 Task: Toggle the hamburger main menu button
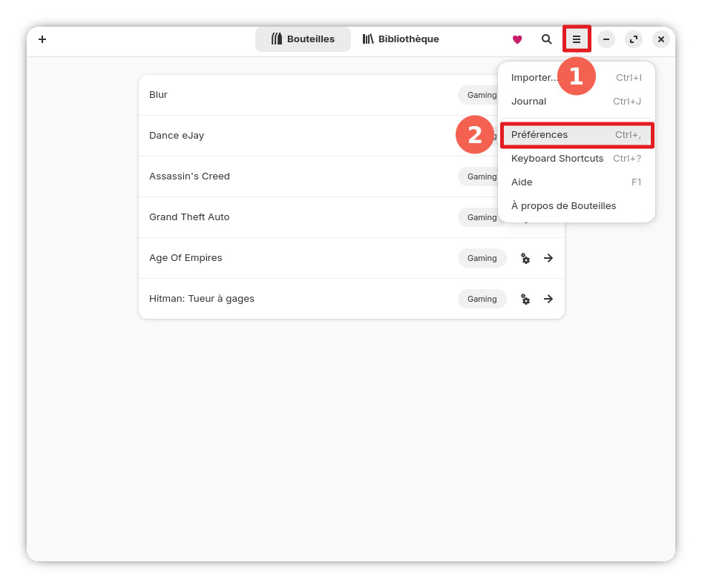(577, 39)
